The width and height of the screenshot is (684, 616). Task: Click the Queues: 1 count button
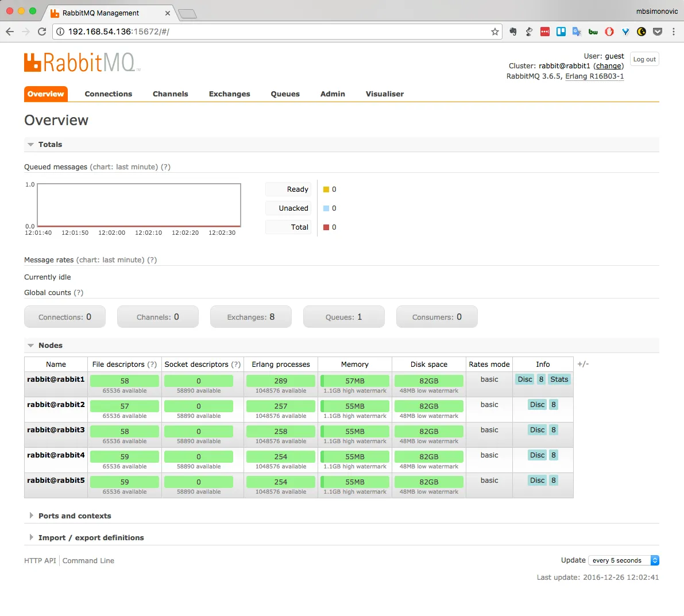click(x=344, y=317)
